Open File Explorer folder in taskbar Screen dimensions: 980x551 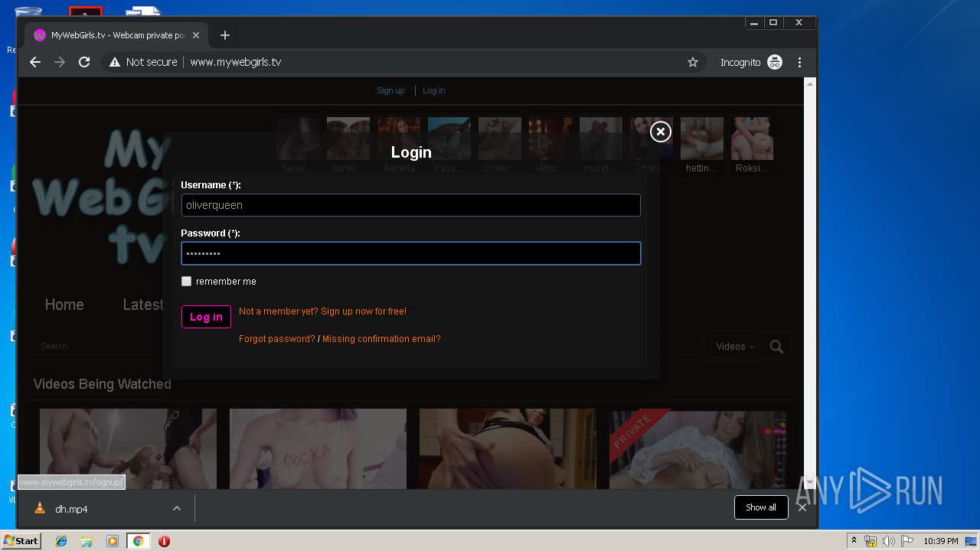click(x=87, y=541)
